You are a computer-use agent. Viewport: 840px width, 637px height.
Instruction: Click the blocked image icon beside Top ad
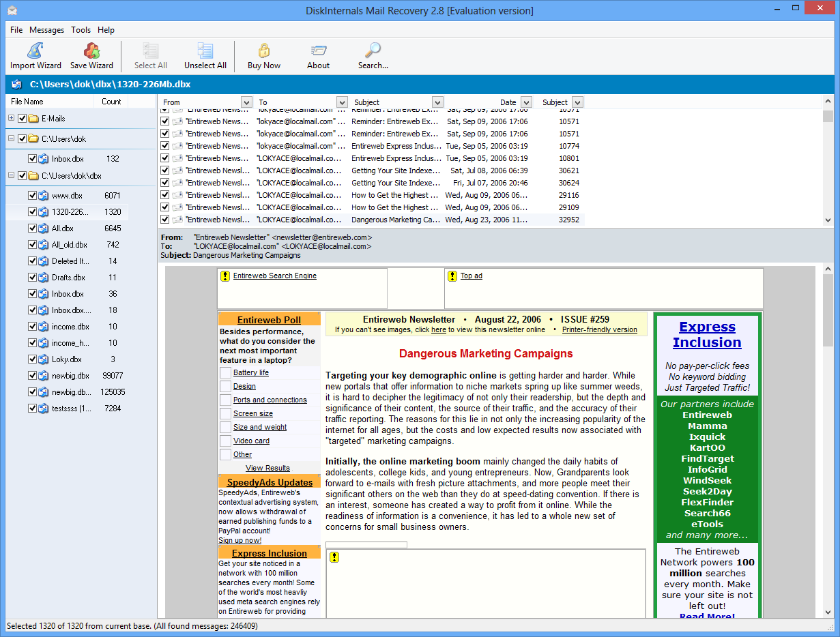pyautogui.click(x=452, y=276)
